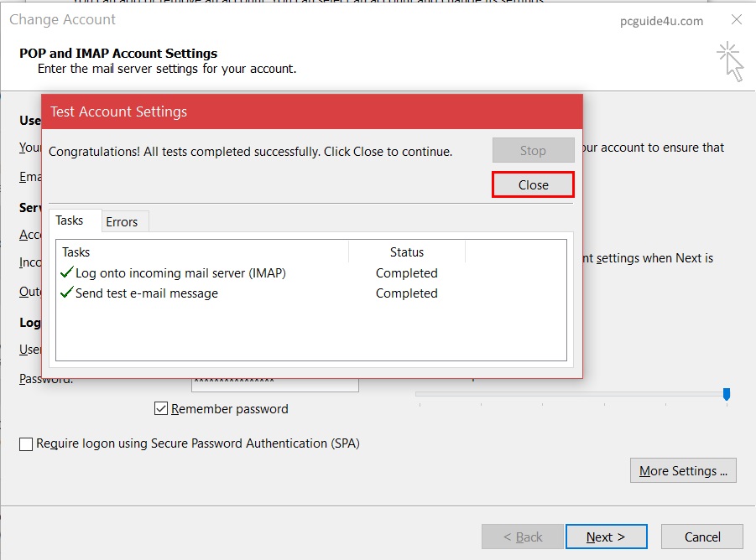
Task: Click Completed status of the Send test e-mail row
Action: 407,293
